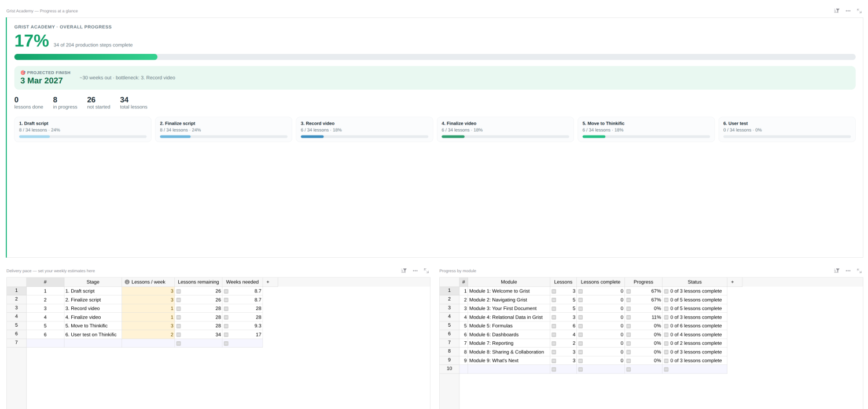Select Lessons / week value for User test on Thinkific
This screenshot has height=409, width=868.
point(148,335)
